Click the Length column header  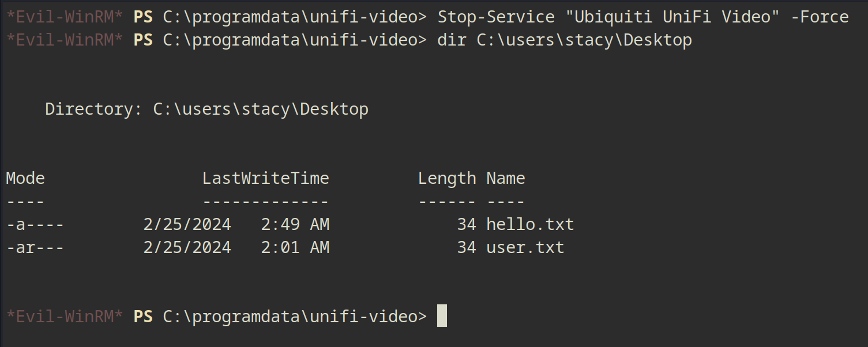pos(447,178)
